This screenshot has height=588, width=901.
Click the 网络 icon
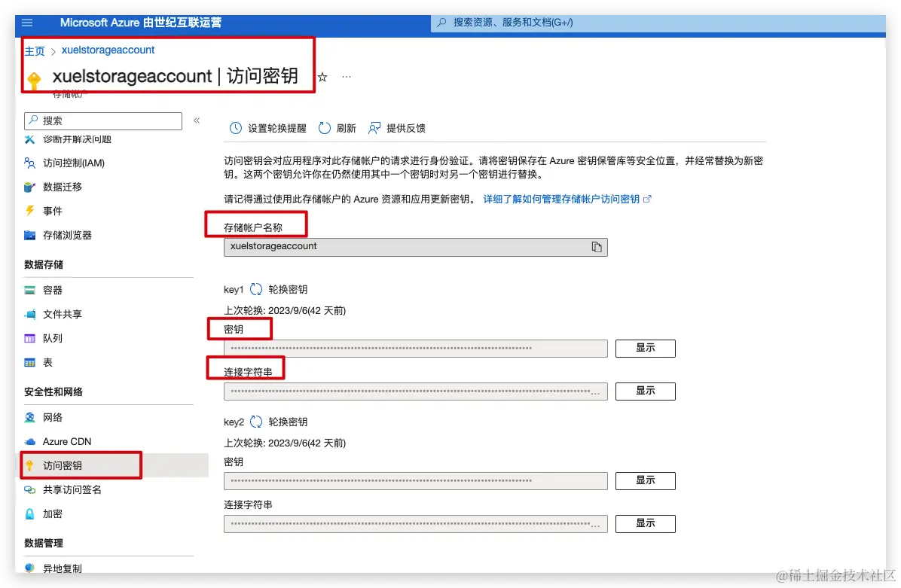[x=30, y=417]
